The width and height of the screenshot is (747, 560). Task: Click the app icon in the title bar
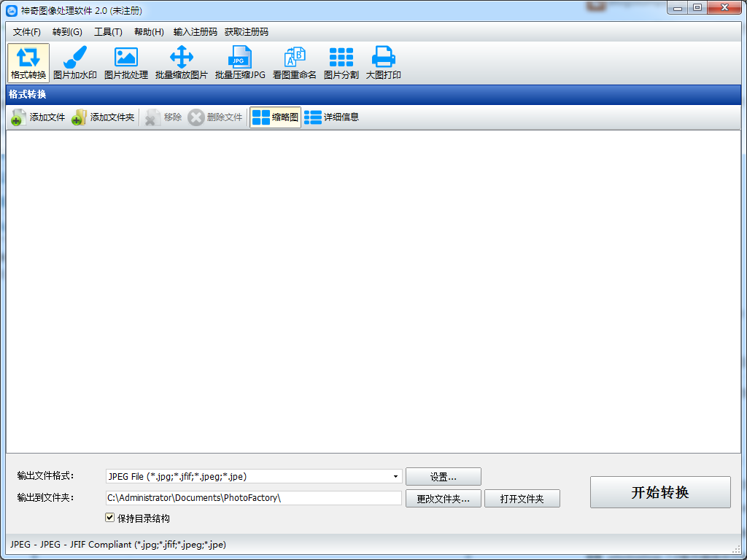(12, 10)
